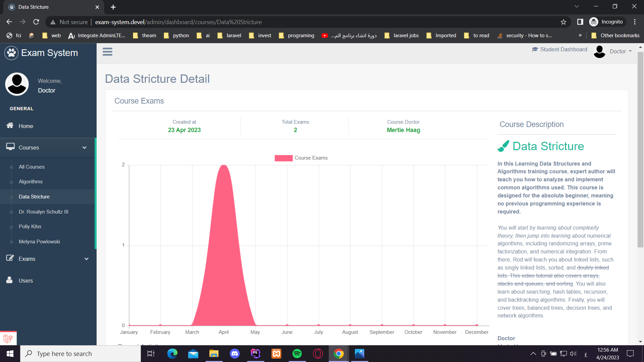Collapse the Courses sidebar menu

[x=48, y=147]
